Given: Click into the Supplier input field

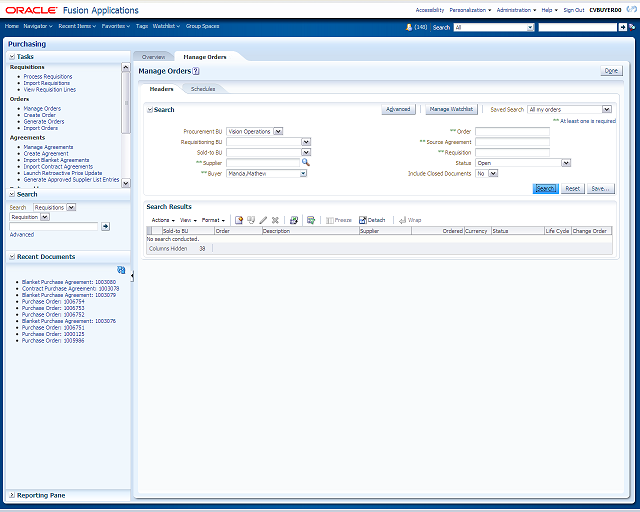Looking at the screenshot, I should coord(263,163).
